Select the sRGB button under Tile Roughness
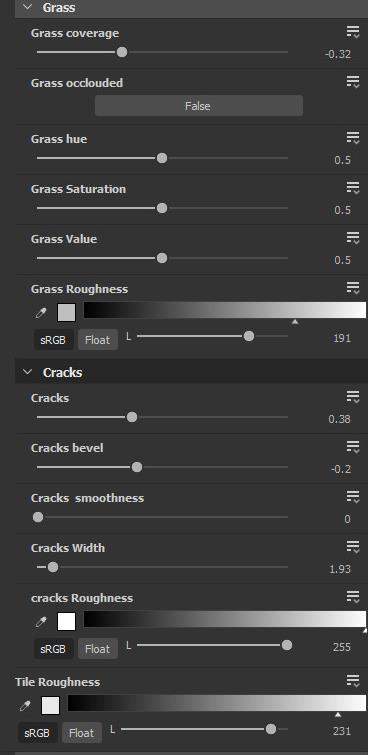The width and height of the screenshot is (368, 755). click(x=37, y=733)
